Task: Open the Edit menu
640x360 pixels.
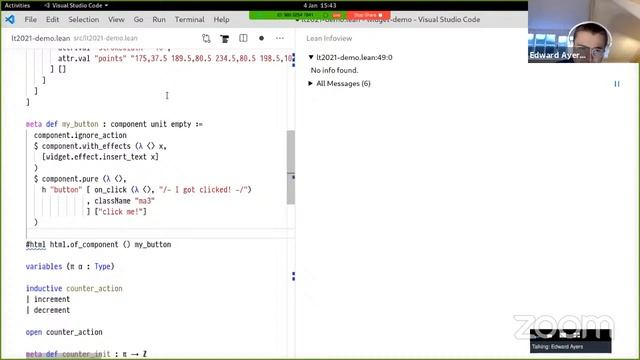Action: (52, 19)
